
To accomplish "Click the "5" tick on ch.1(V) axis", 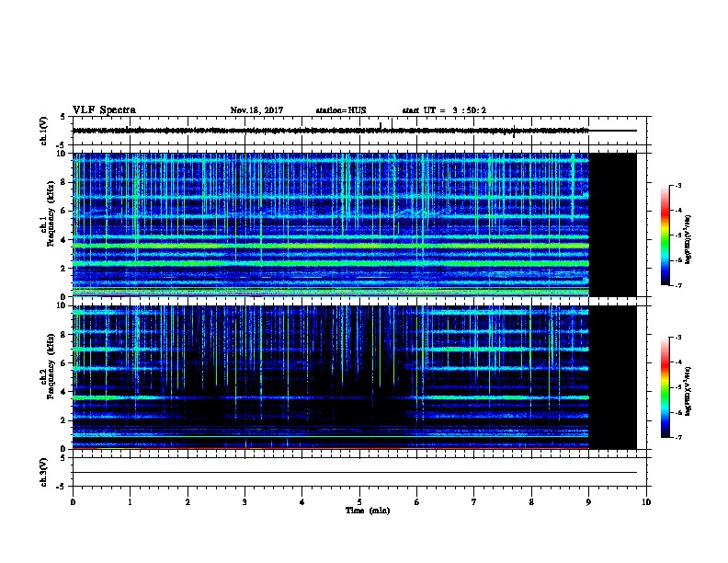I will (63, 117).
